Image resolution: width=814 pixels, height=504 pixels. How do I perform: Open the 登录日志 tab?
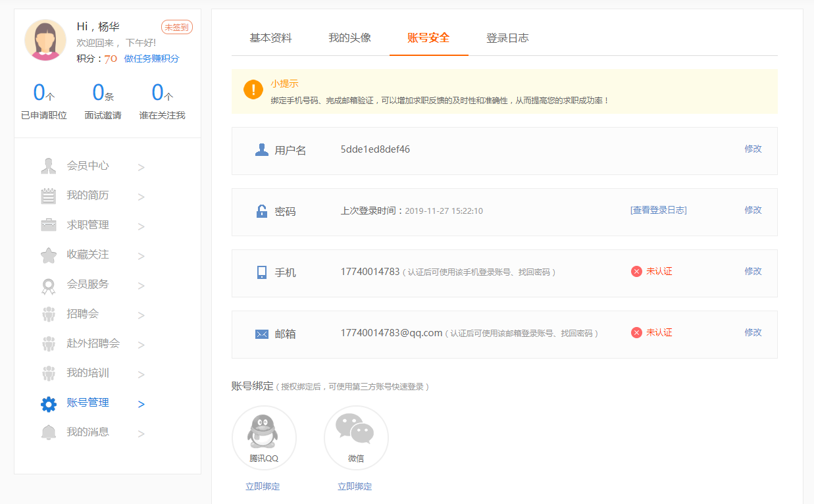click(507, 38)
